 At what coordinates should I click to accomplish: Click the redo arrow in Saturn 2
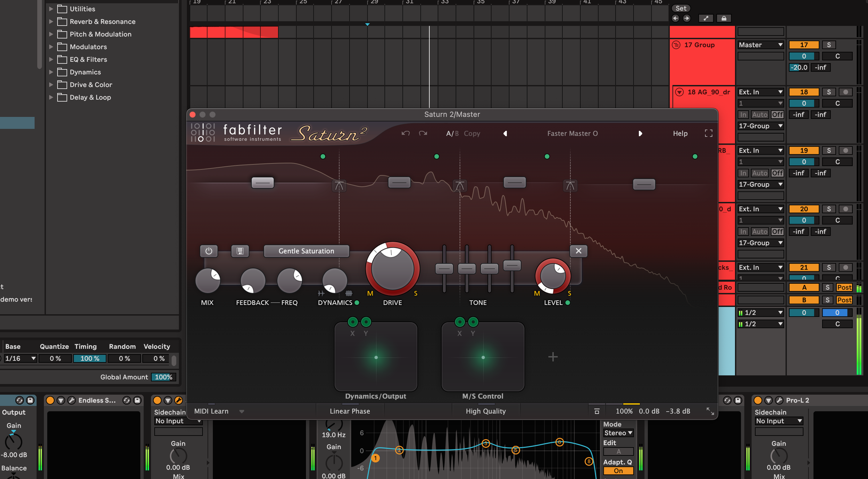pos(423,133)
